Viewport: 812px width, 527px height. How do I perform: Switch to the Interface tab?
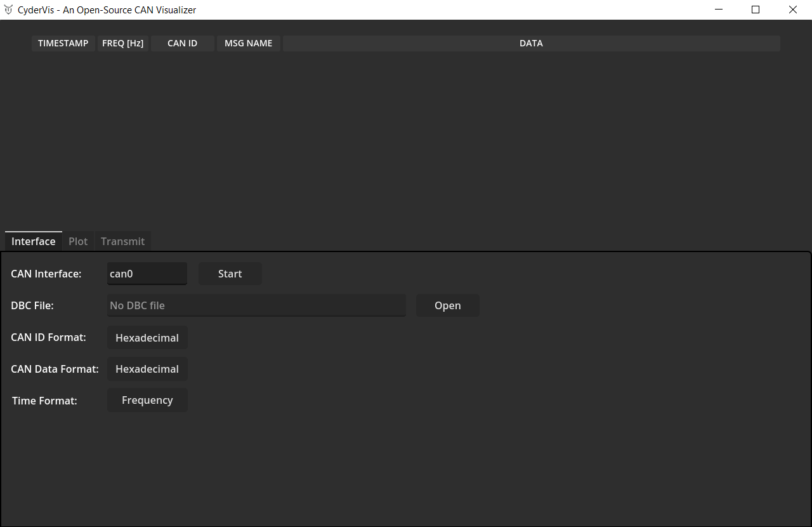(34, 241)
